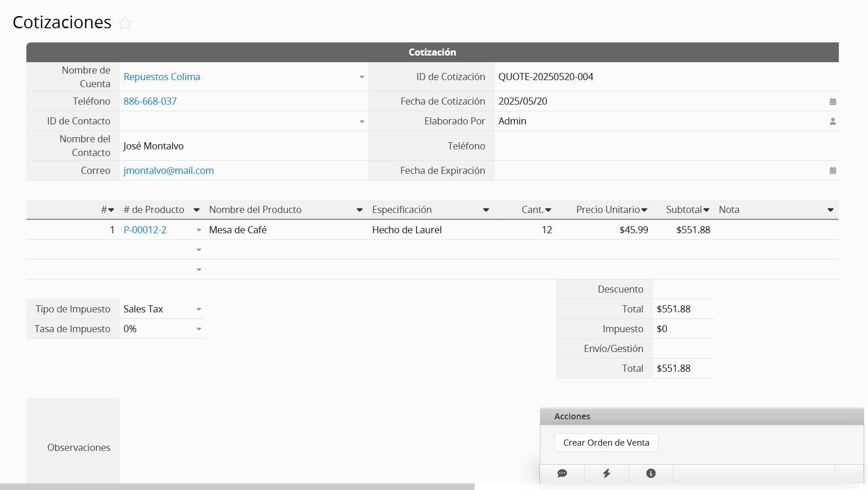868x490 pixels.
Task: Open the info circle icon
Action: click(651, 474)
